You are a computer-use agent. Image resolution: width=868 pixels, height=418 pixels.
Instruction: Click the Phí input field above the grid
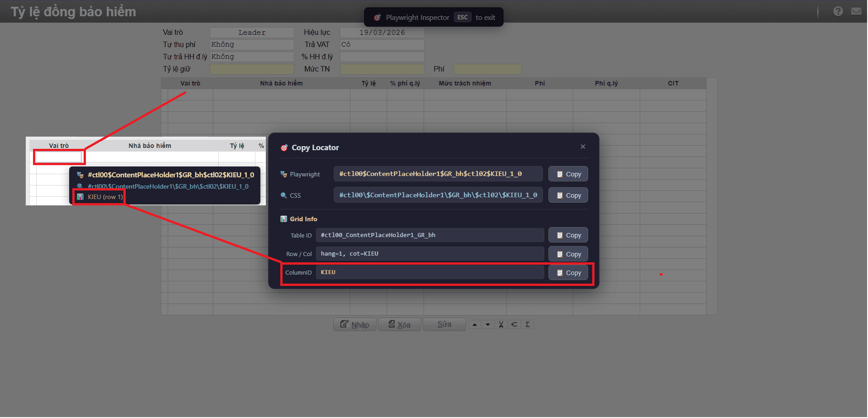(x=487, y=69)
